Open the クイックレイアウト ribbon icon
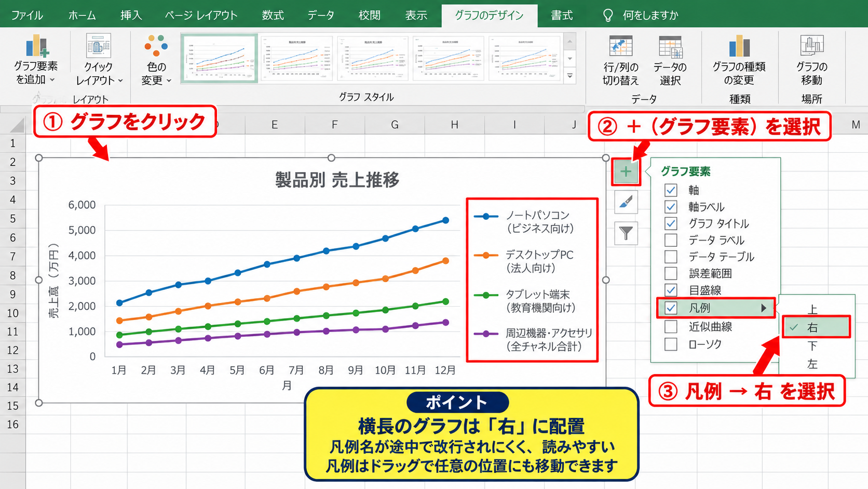868x489 pixels. click(x=98, y=46)
